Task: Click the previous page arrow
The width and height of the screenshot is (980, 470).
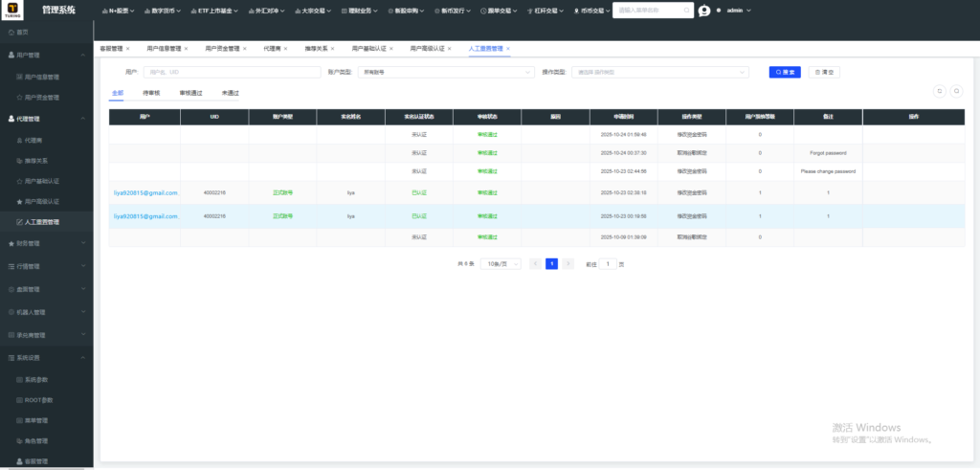Action: pyautogui.click(x=535, y=264)
